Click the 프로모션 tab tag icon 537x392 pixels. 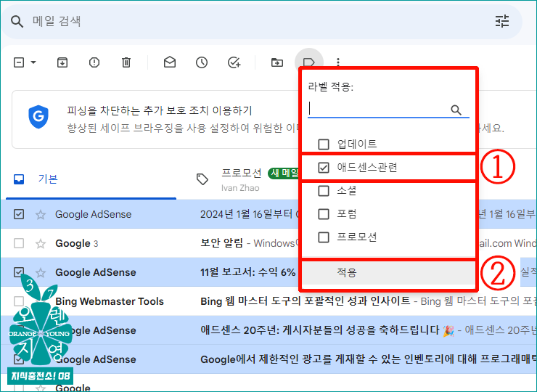pyautogui.click(x=202, y=179)
